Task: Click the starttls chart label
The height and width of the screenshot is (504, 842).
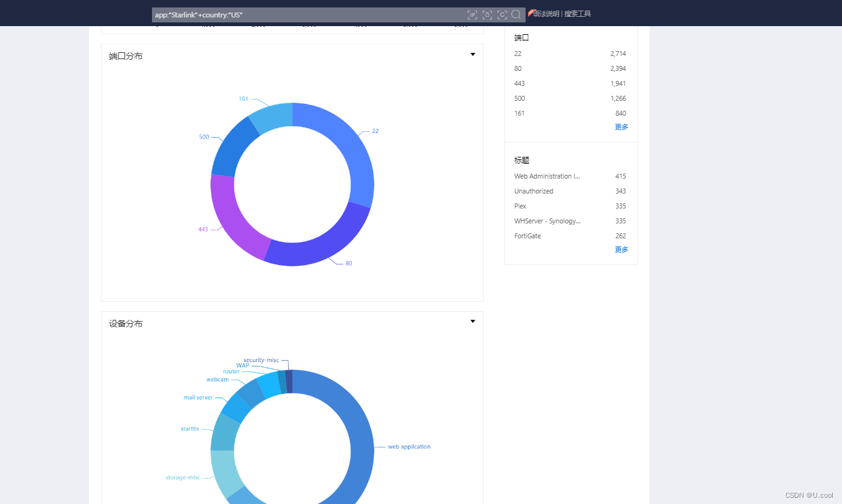Action: pyautogui.click(x=190, y=429)
